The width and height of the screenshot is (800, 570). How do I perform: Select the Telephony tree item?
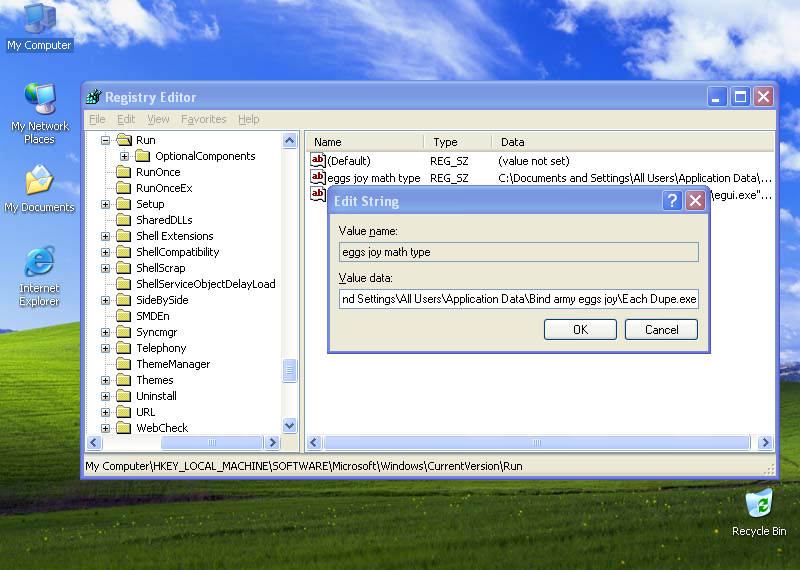pos(161,348)
